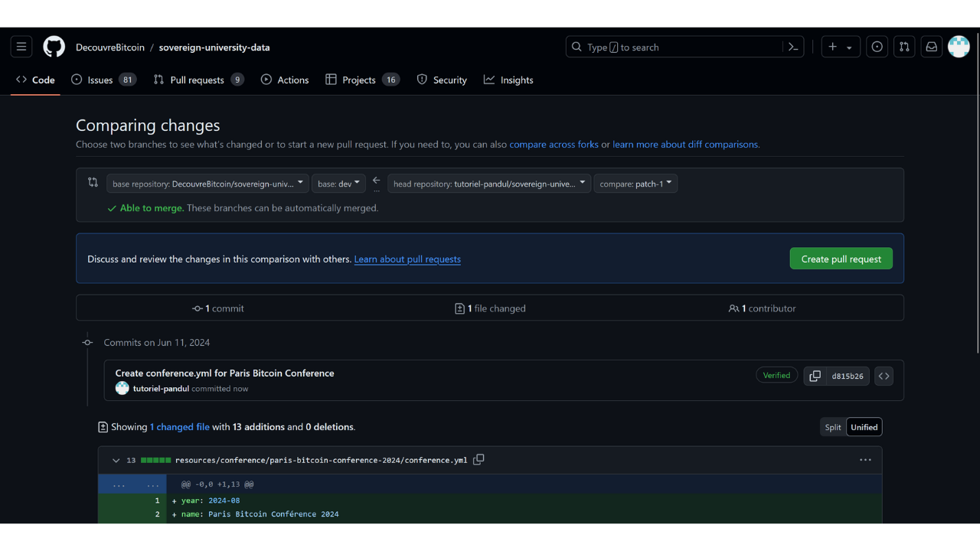Open pull requests icon in top header

904,47
